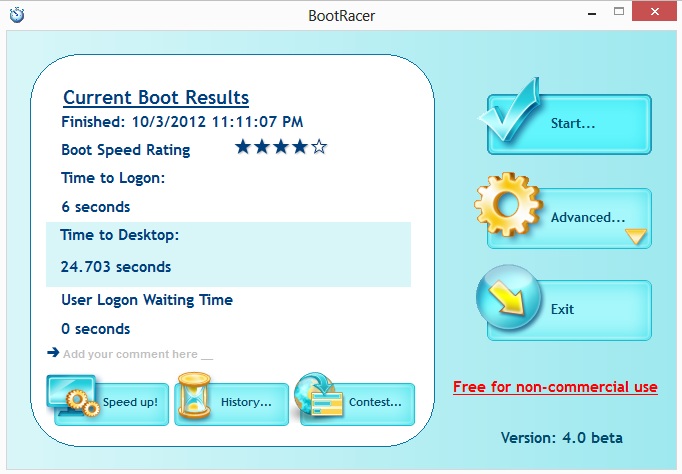Click the Speed up! button
The height and width of the screenshot is (474, 682).
111,404
